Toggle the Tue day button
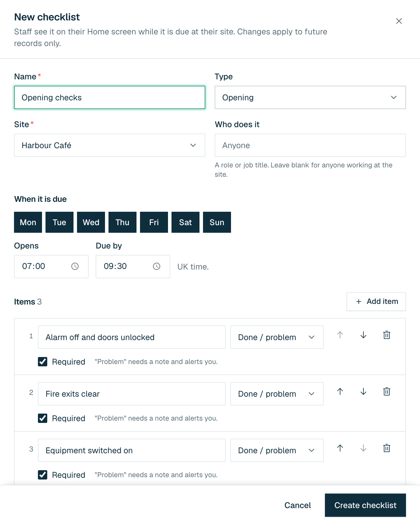The image size is (420, 525). pyautogui.click(x=60, y=222)
